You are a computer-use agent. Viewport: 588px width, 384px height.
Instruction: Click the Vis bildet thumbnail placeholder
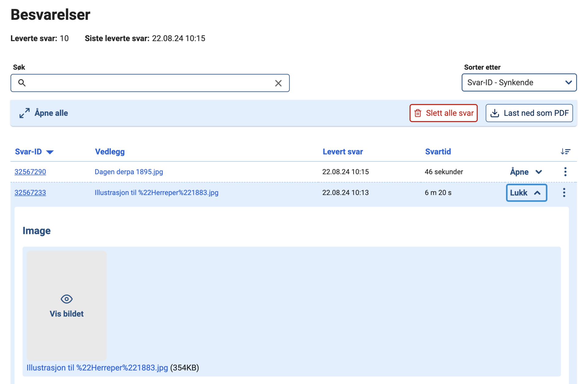(x=66, y=306)
